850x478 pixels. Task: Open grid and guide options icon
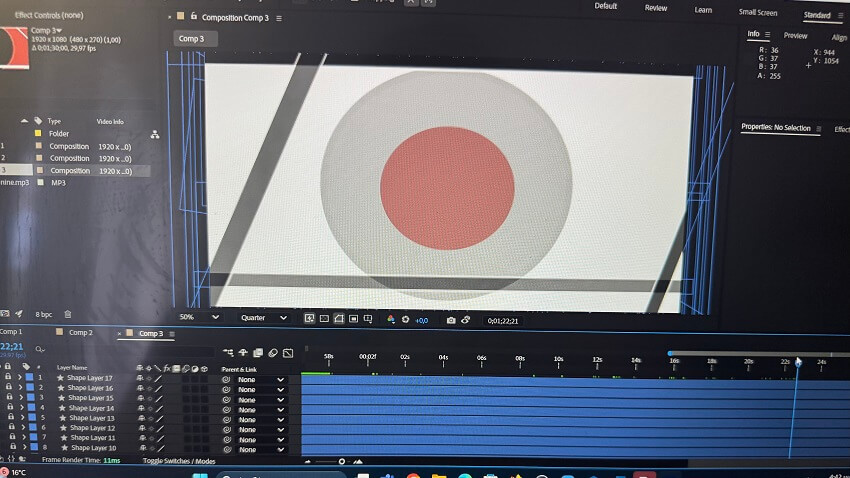coord(368,319)
